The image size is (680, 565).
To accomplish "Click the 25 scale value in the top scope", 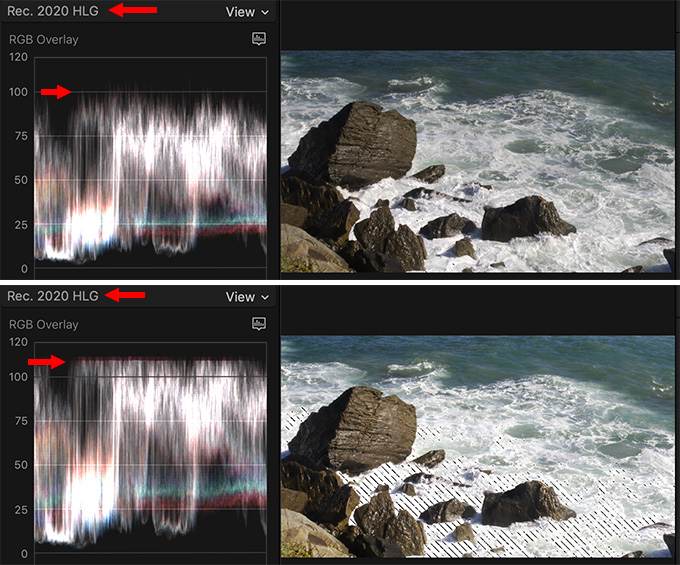I will click(x=21, y=225).
